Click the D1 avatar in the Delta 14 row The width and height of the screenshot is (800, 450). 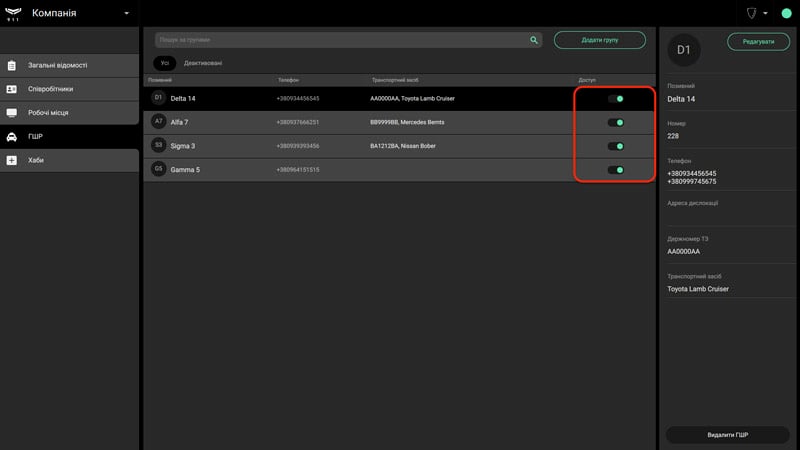[x=159, y=98]
